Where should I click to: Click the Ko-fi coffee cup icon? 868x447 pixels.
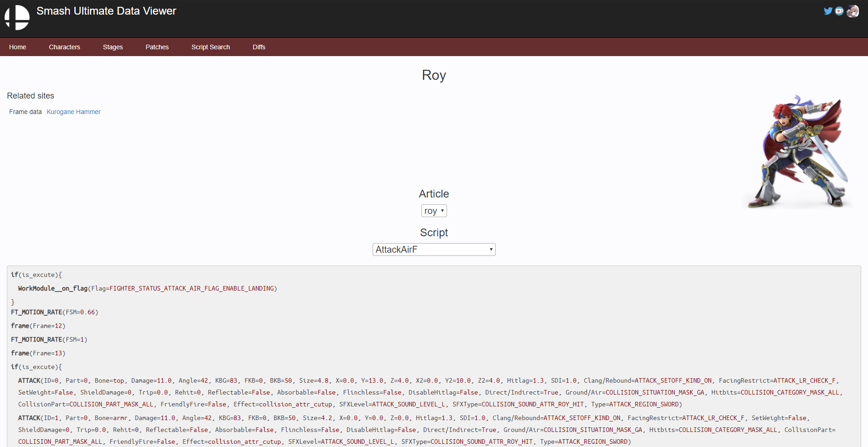pyautogui.click(x=840, y=11)
